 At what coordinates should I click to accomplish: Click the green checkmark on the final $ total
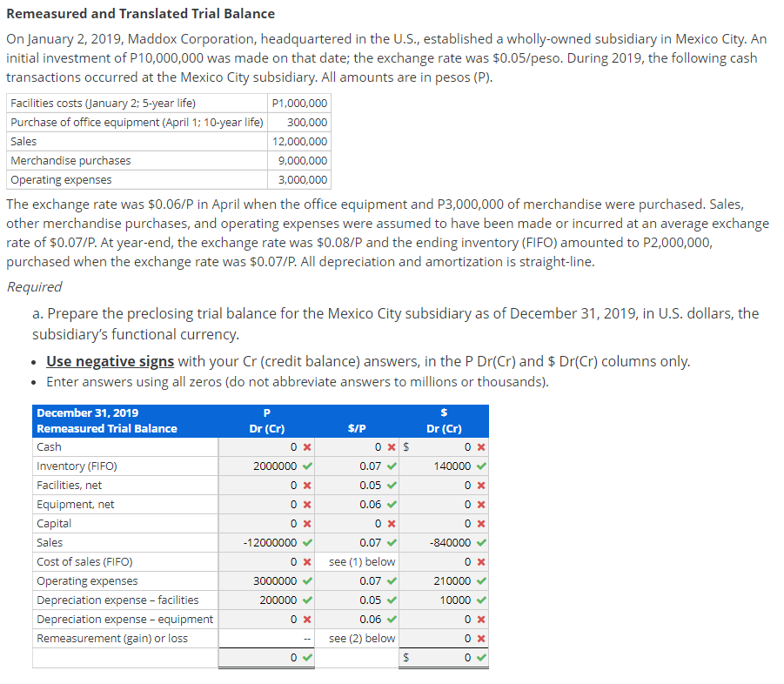click(x=483, y=657)
